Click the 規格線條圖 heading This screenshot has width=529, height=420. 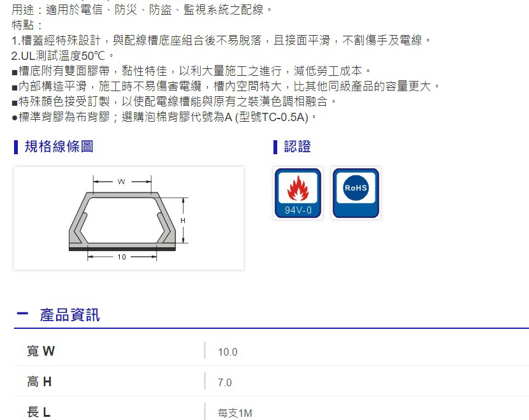[x=59, y=147]
